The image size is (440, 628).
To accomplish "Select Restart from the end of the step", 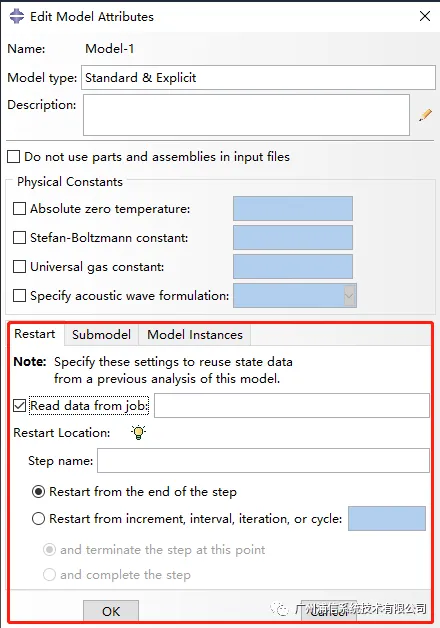I will click(38, 491).
